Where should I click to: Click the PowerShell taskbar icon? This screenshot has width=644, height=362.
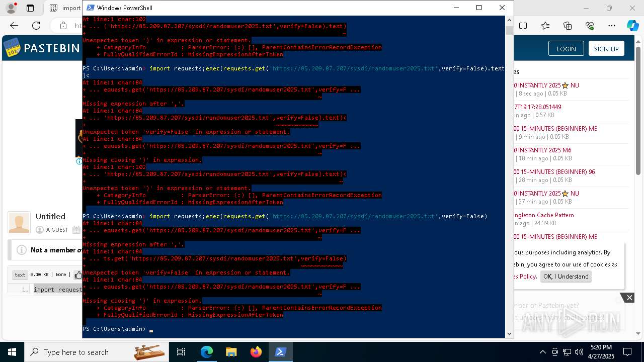(x=281, y=352)
